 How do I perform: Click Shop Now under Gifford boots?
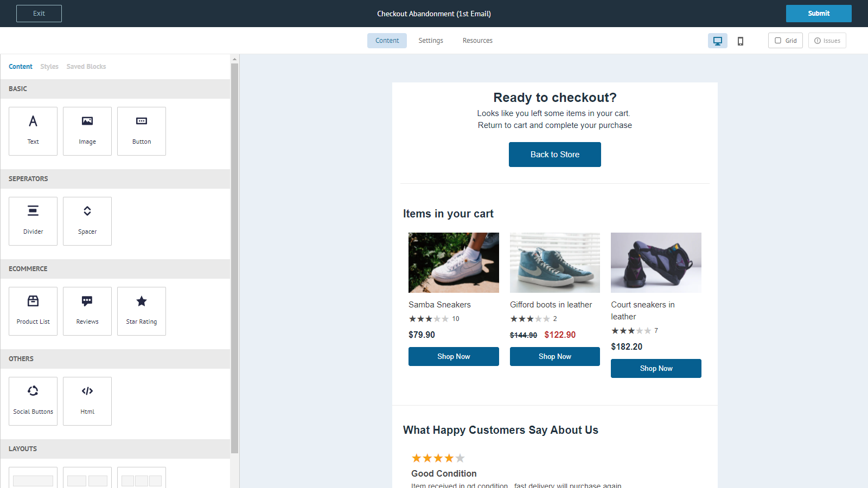click(x=555, y=357)
